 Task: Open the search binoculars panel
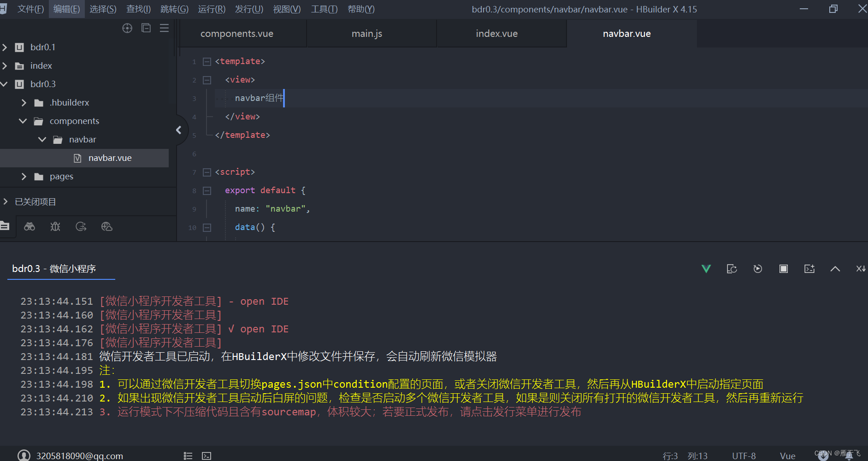[30, 226]
